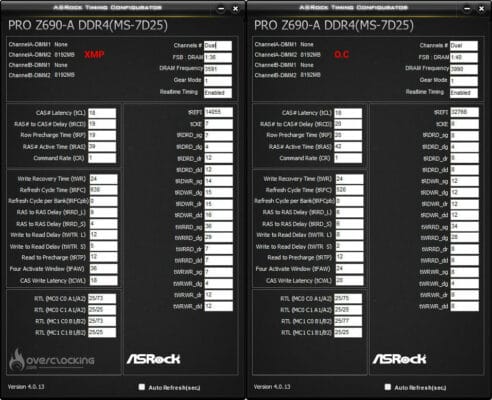Viewport: 492px width, 400px height.
Task: Select CAS# Latency (tCL) field in XMP window
Action: click(102, 113)
